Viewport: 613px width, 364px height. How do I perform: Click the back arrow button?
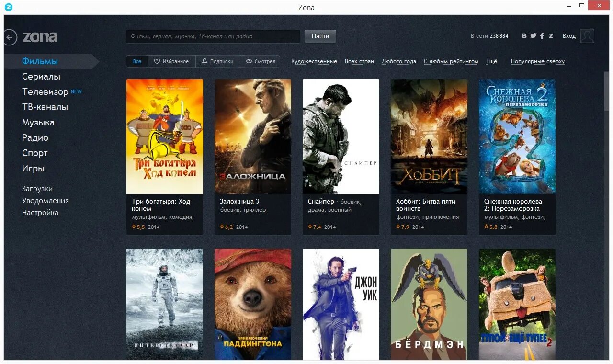click(x=10, y=37)
